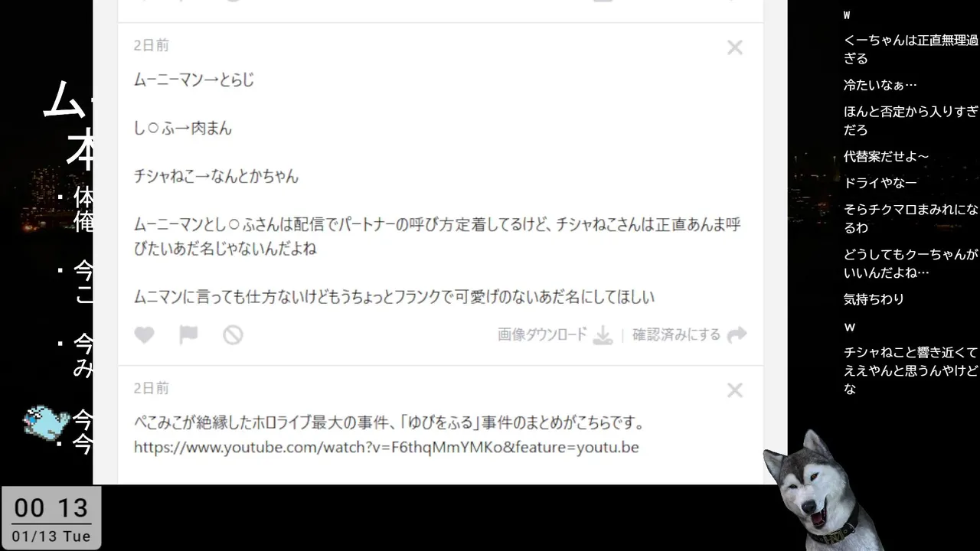Screen dimensions: 980x551
Task: Report the message using the flag icon
Action: coord(188,335)
